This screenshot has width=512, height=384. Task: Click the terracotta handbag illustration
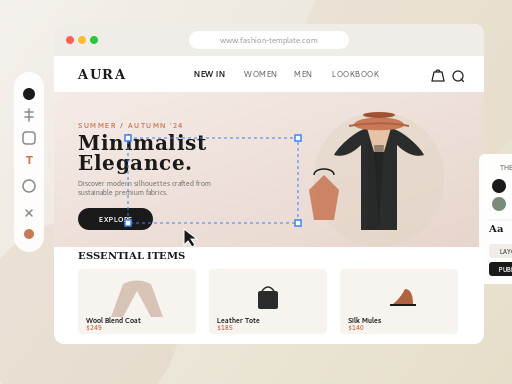[x=324, y=194]
